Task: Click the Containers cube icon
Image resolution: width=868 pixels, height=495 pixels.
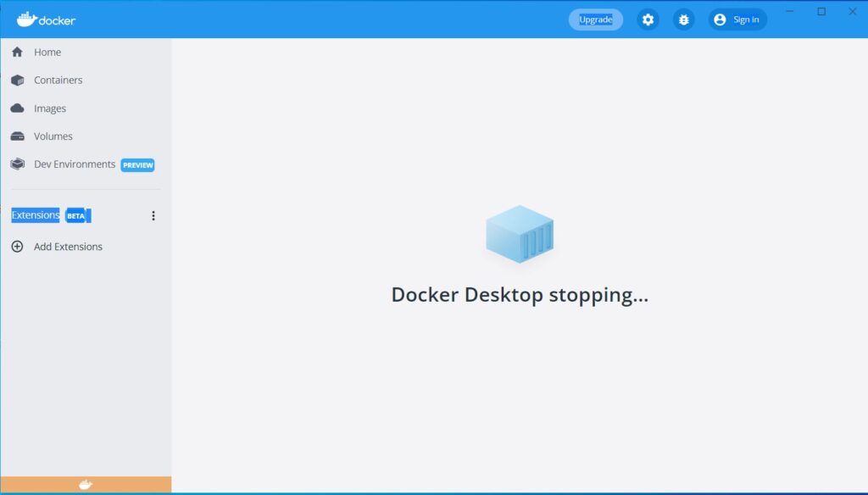Action: (17, 81)
